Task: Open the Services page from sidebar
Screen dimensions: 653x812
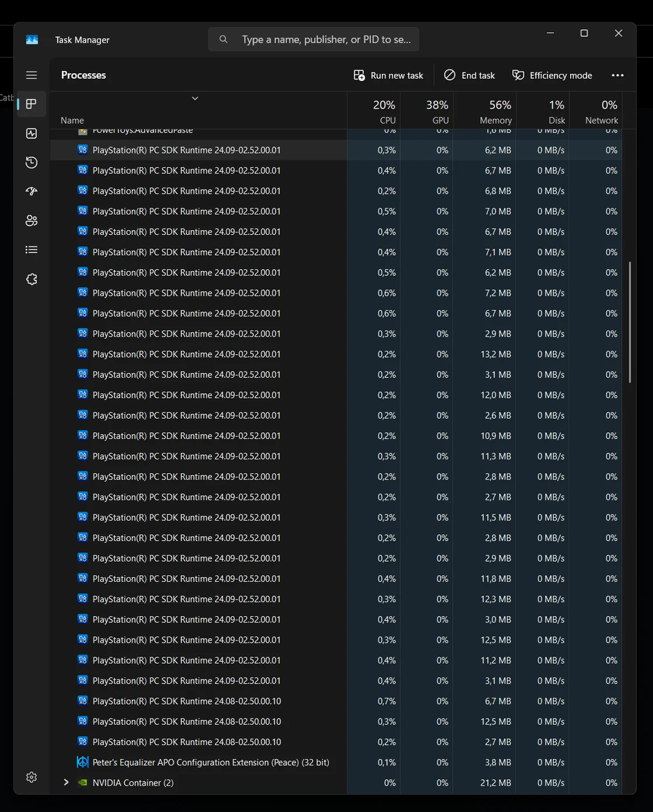Action: point(31,279)
